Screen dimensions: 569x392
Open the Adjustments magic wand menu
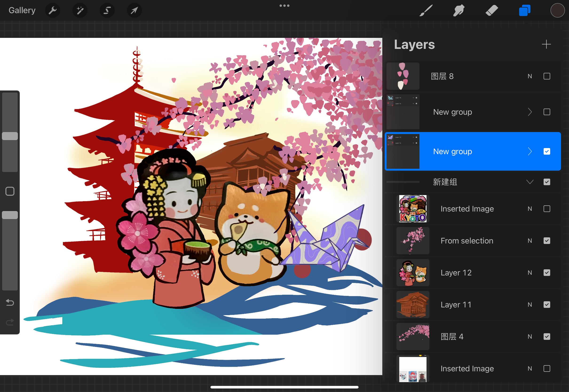pyautogui.click(x=80, y=10)
